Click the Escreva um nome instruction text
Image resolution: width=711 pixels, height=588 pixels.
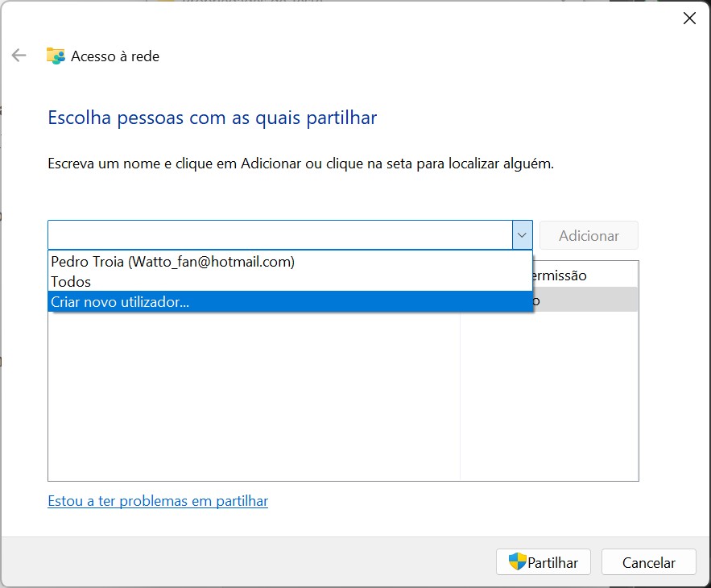pos(300,164)
